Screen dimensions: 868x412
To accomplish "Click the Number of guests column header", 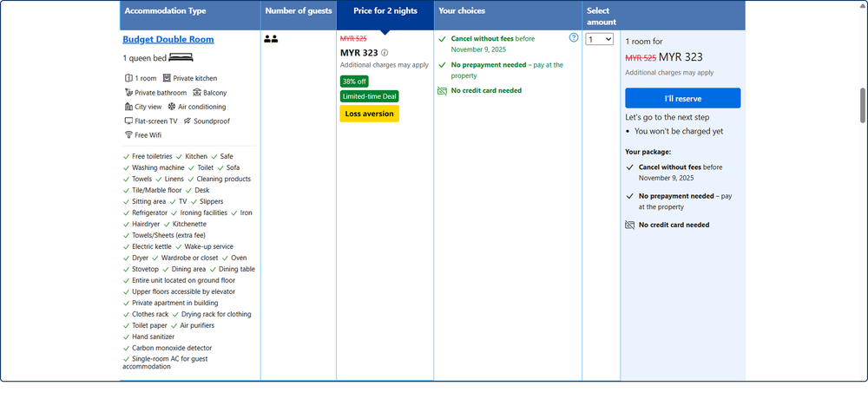I will pyautogui.click(x=299, y=16).
